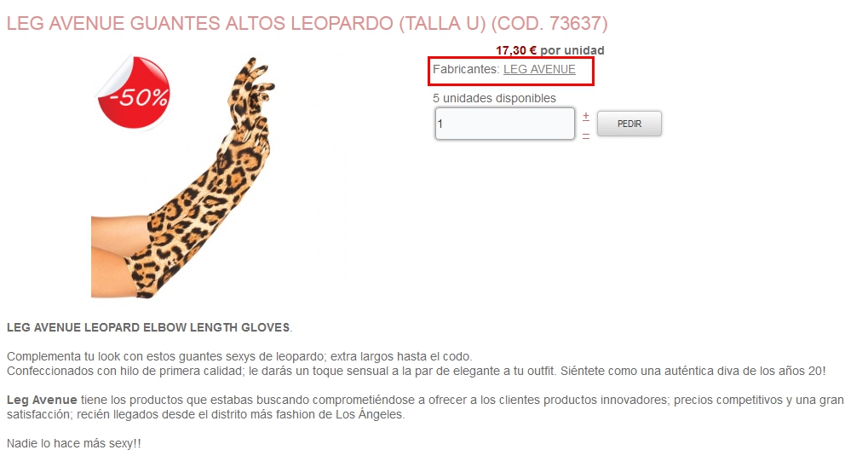Click the red -50% discount badge
The image size is (868, 473).
point(134,93)
